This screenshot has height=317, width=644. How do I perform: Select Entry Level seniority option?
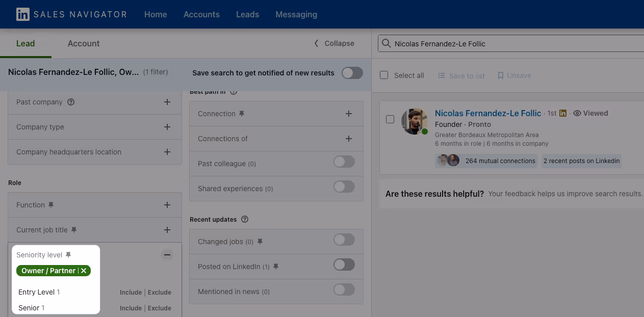[x=39, y=292]
